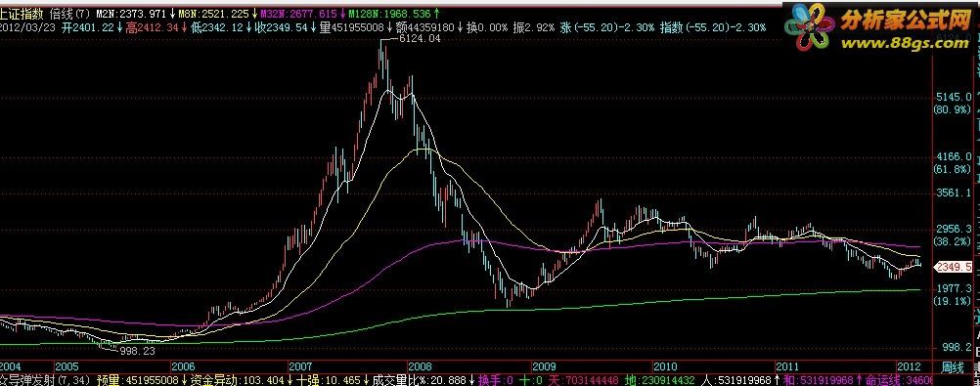Viewport: 980px width, 386px height.
Task: Click the magenta M32N:2677.615 value
Action: [298, 14]
